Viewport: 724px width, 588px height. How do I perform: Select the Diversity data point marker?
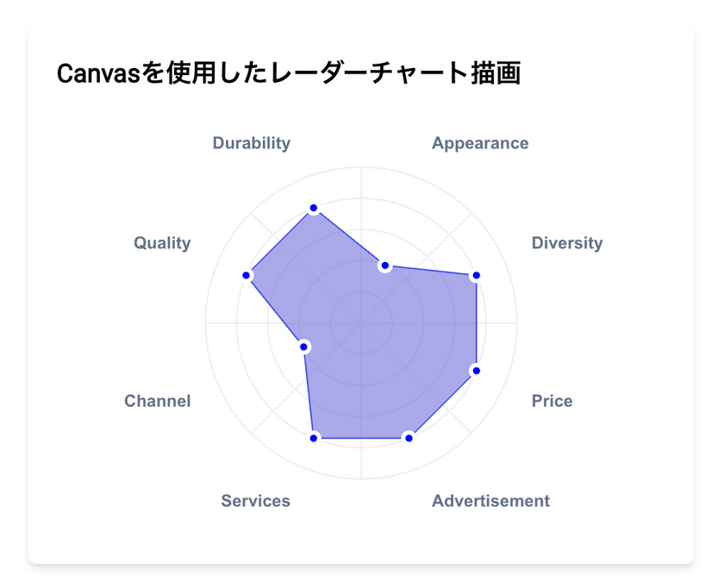[x=475, y=276]
